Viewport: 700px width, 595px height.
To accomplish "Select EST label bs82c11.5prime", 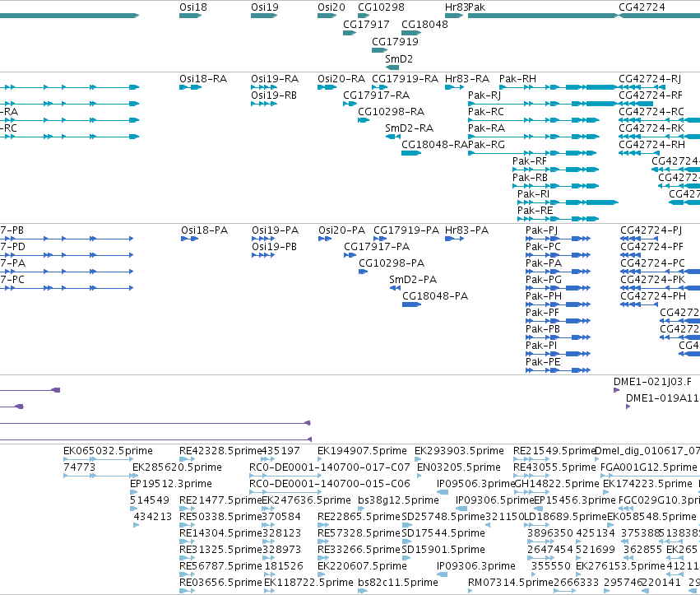I will click(398, 583).
